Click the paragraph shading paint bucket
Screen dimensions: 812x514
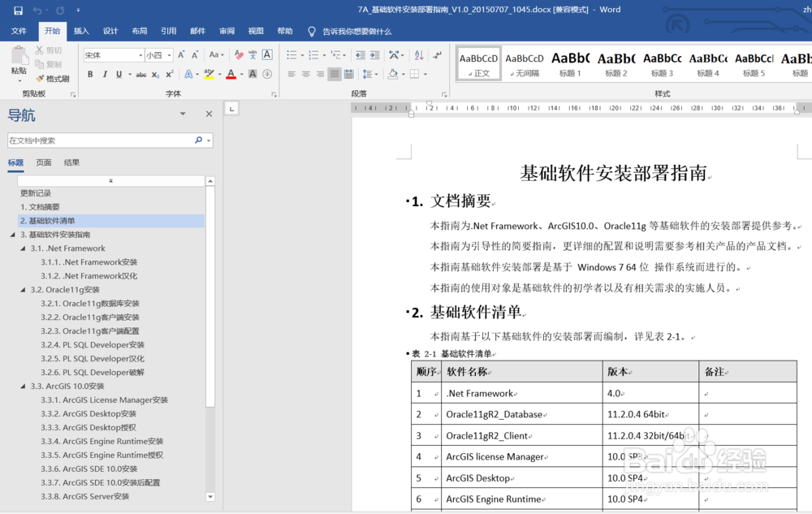tap(392, 74)
